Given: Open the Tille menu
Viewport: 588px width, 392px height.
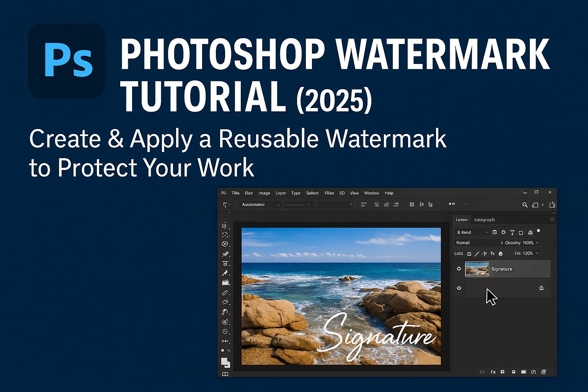Looking at the screenshot, I should point(235,193).
